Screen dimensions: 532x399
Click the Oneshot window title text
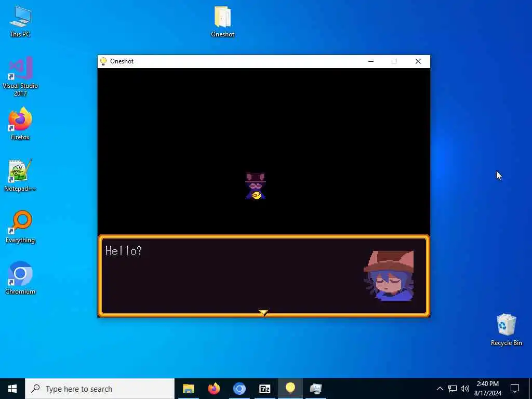coord(122,61)
